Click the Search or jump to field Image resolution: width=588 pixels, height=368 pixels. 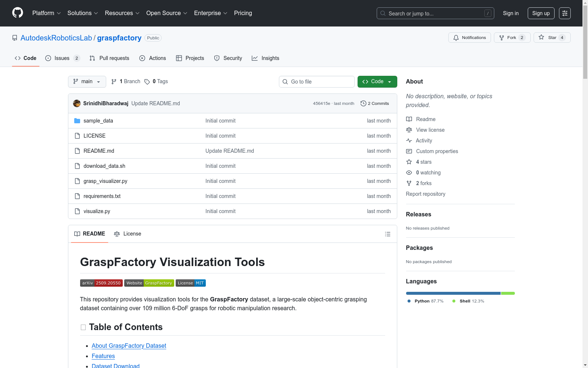point(435,13)
